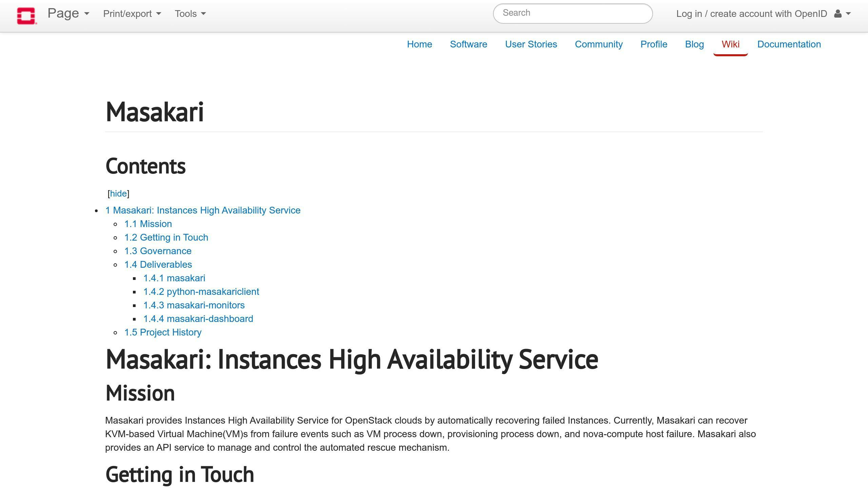Click the OpenStack logo icon
Viewport: 868px width, 488px height.
pyautogui.click(x=26, y=16)
